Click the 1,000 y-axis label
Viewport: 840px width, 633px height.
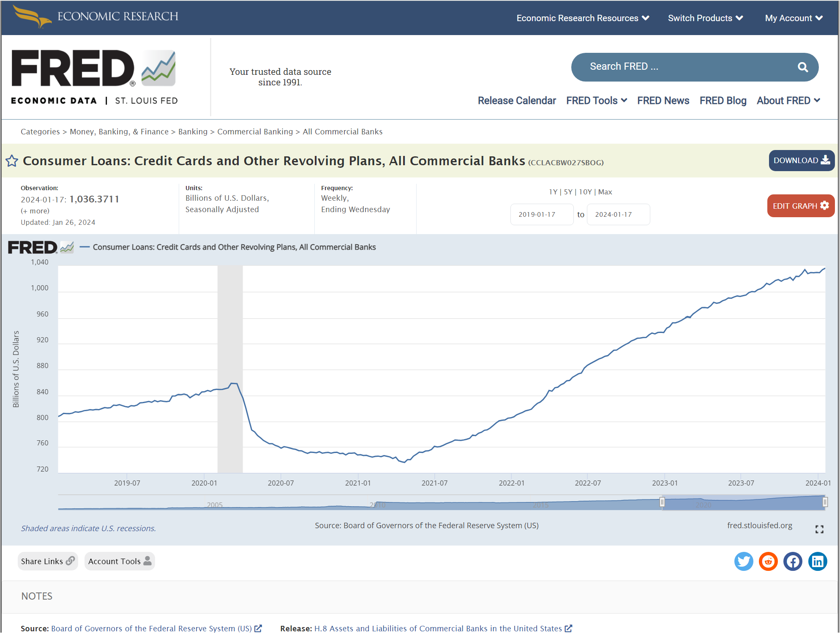pos(40,288)
